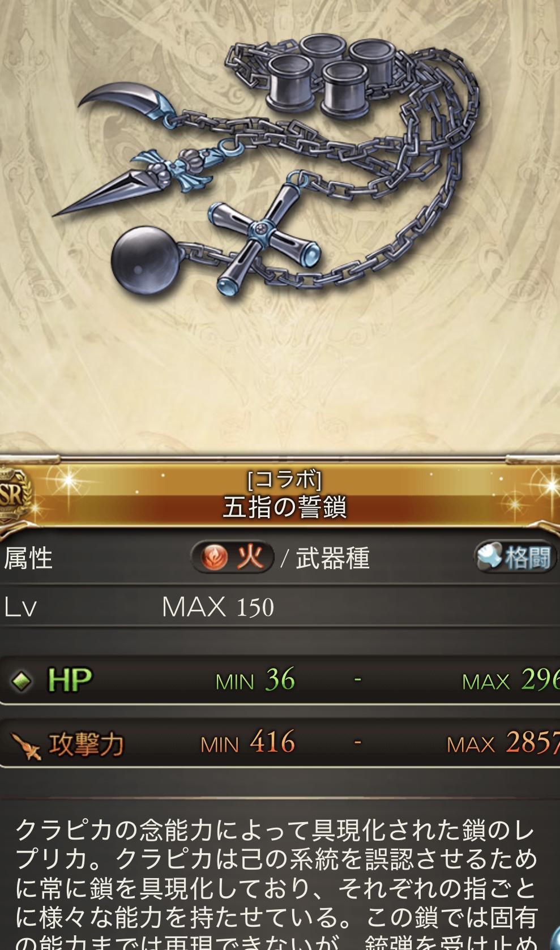The height and width of the screenshot is (950, 560).
Task: Click the fire element flame icon
Action: 215,558
